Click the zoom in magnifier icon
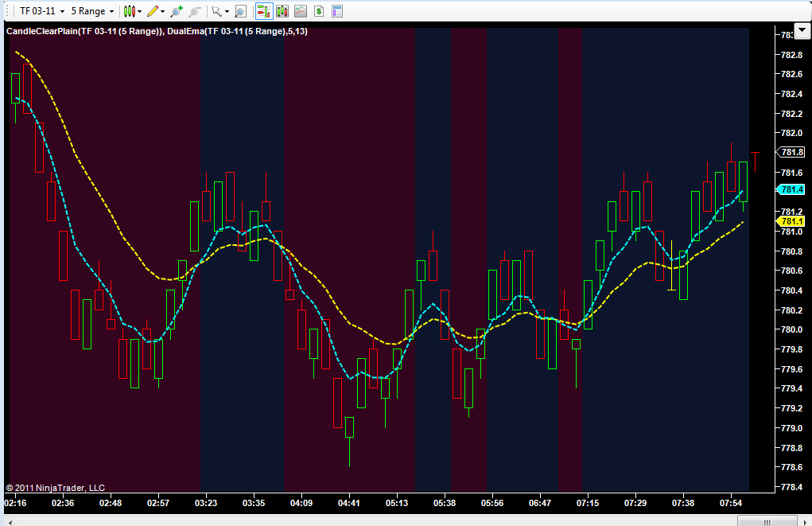This screenshot has width=812, height=526. click(x=177, y=11)
